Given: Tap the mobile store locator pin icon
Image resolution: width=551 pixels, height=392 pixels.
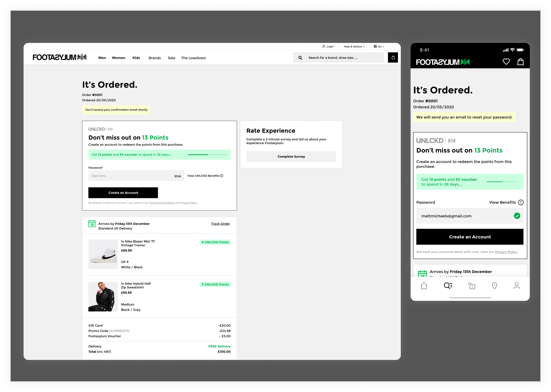Looking at the screenshot, I should (494, 286).
